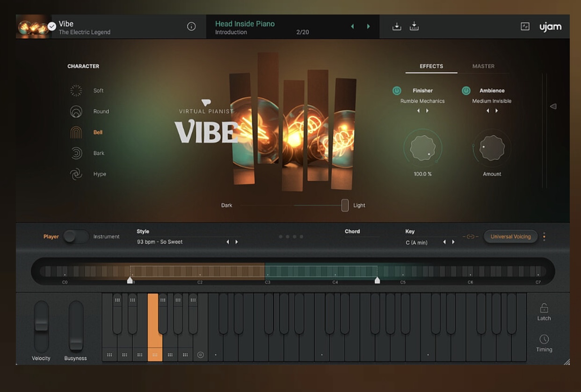Click the 2/20 preset counter
581x392 pixels.
tap(303, 32)
